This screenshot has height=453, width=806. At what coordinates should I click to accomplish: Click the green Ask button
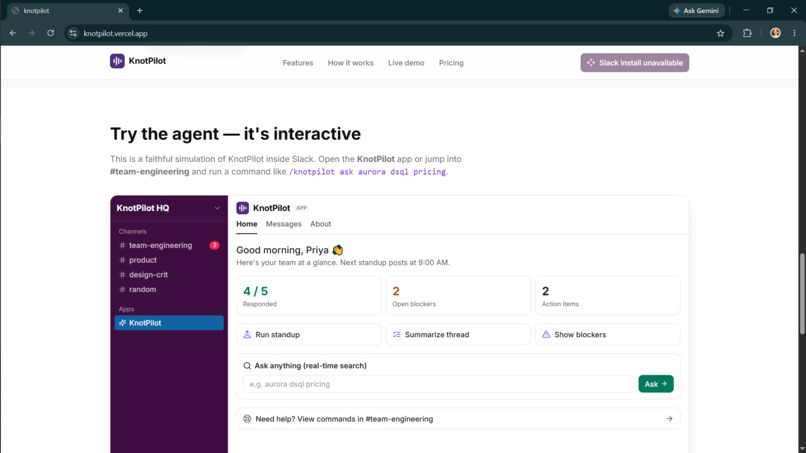[x=656, y=384]
